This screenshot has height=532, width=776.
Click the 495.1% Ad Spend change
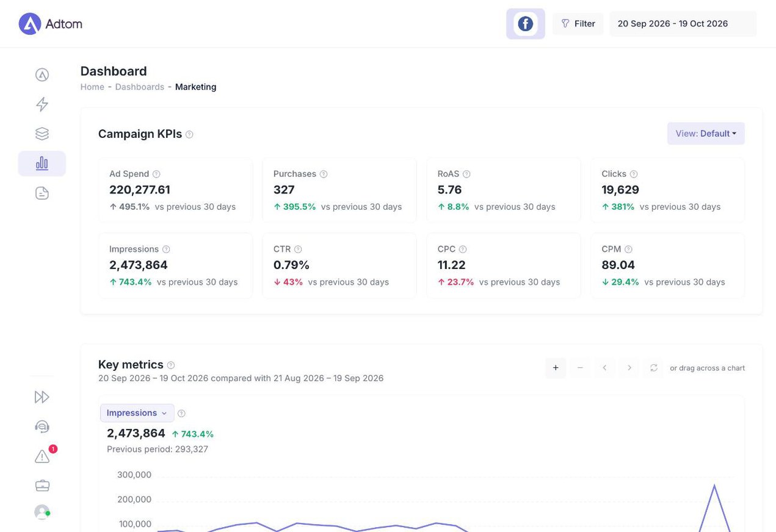[129, 207]
